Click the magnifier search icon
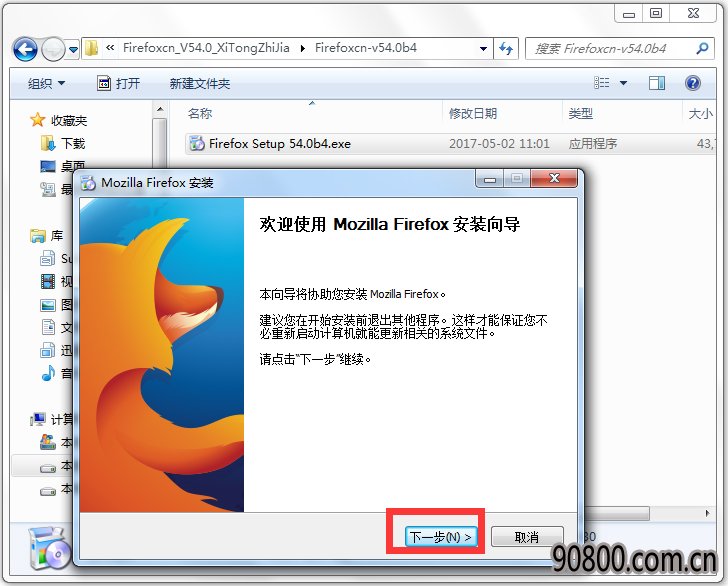 pyautogui.click(x=702, y=48)
